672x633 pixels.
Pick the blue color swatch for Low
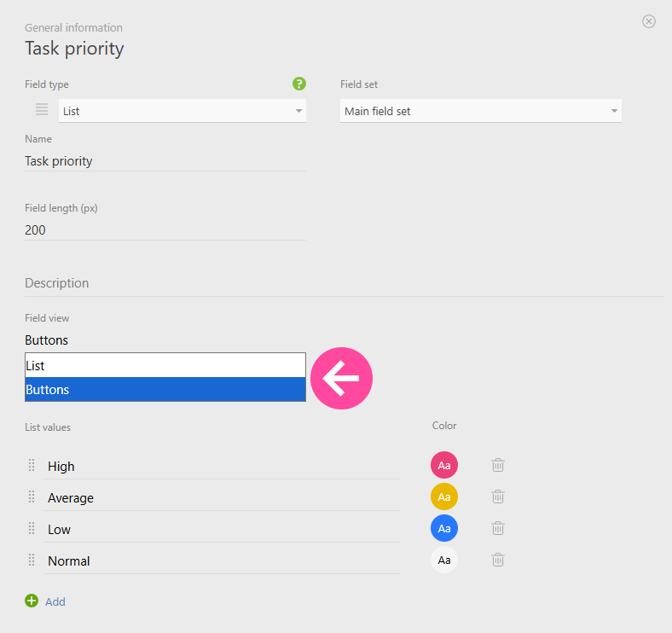coord(444,528)
